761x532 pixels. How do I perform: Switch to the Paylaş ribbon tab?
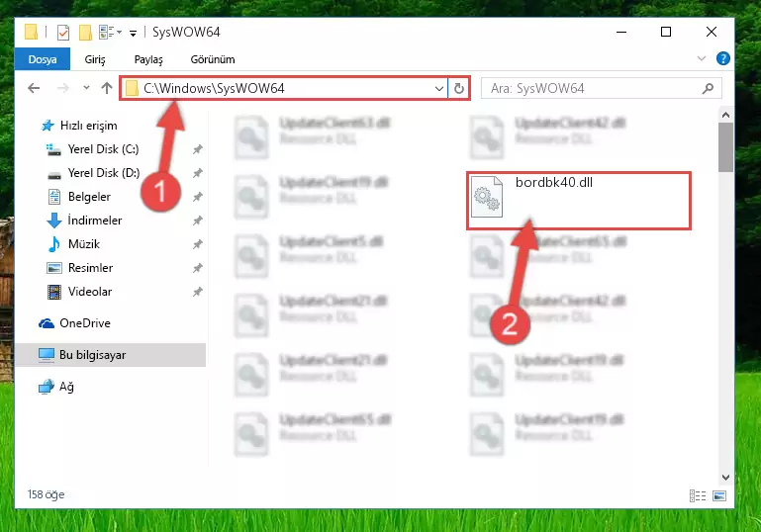pos(148,59)
